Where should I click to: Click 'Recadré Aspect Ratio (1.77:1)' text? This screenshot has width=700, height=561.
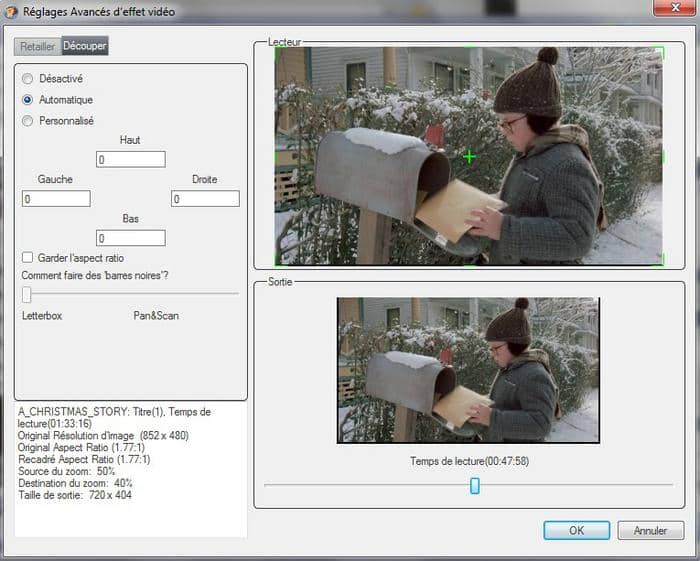(x=84, y=459)
